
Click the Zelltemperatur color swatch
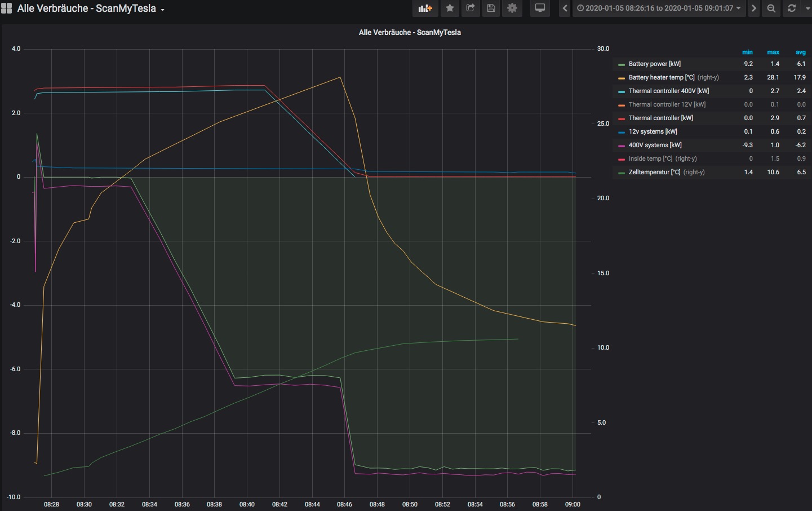click(x=622, y=173)
